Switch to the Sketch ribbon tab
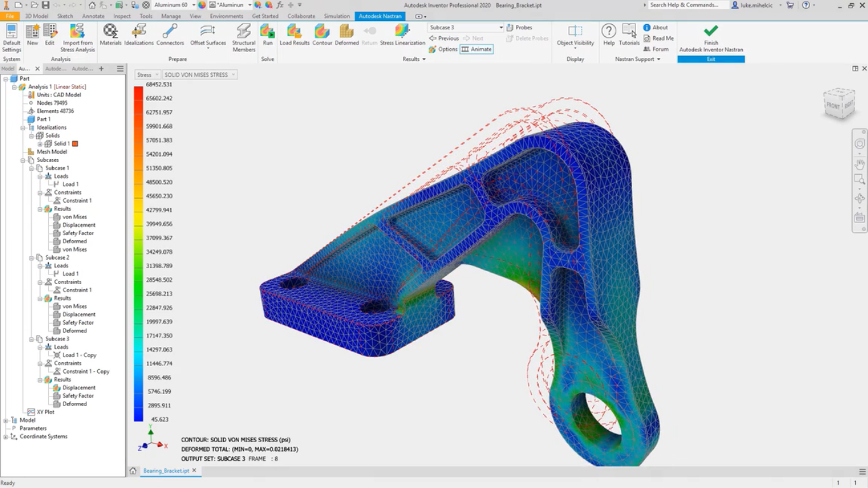 pyautogui.click(x=65, y=16)
